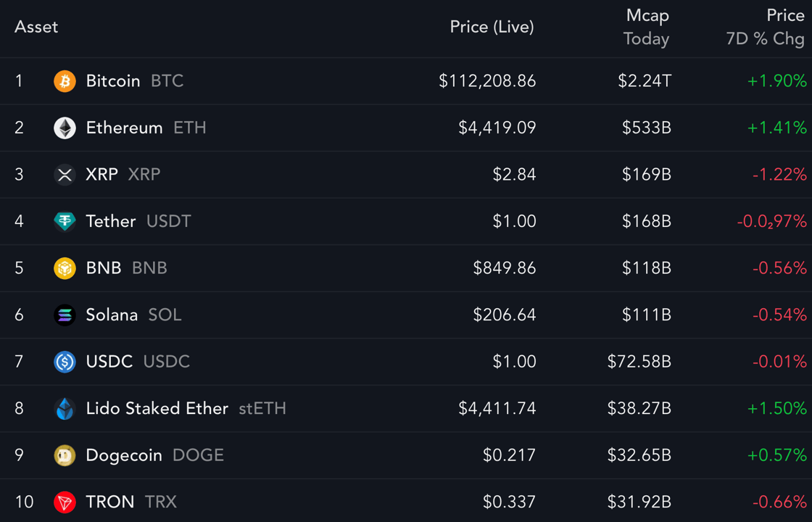The image size is (812, 522).
Task: Select Bitcoin's +1.90% weekly change value
Action: (776, 80)
